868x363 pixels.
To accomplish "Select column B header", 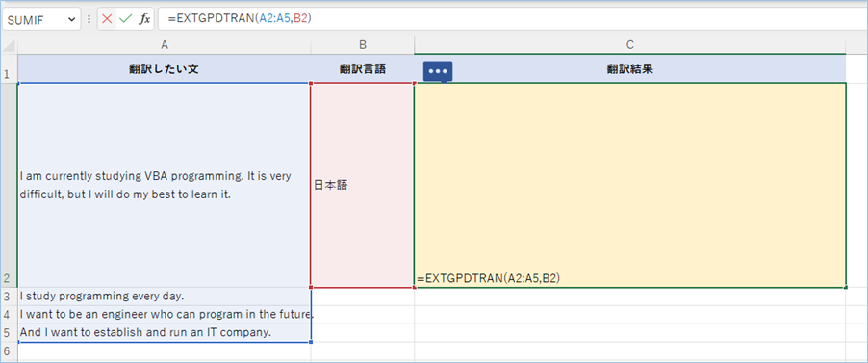I will (362, 46).
